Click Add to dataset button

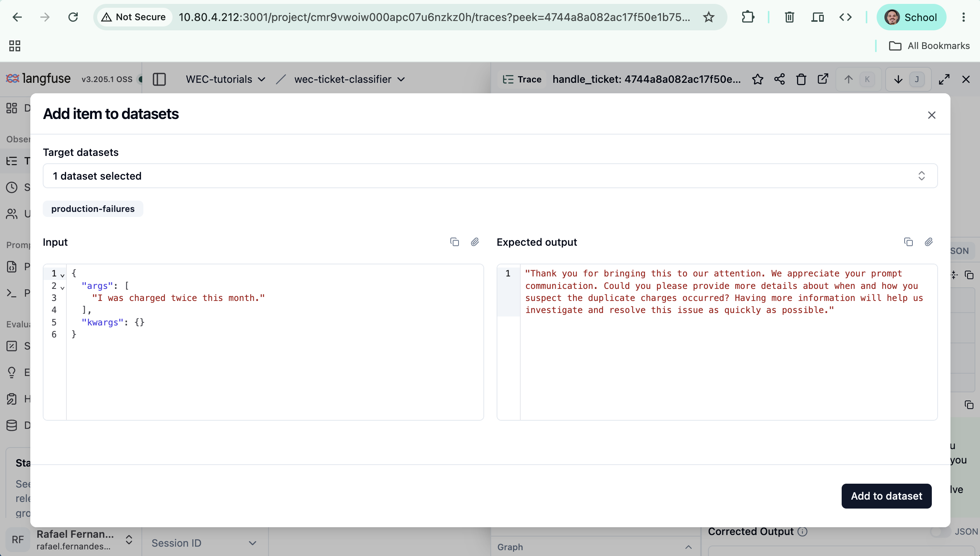(x=886, y=496)
